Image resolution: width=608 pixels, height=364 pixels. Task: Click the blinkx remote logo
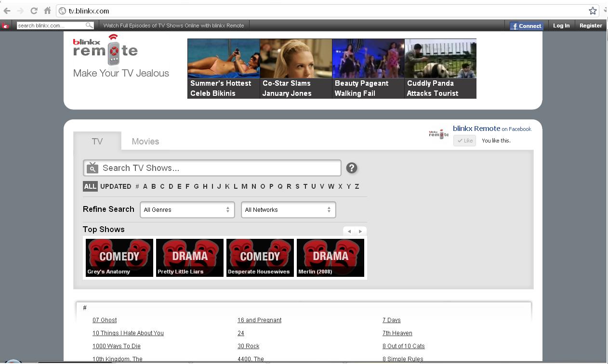106,50
